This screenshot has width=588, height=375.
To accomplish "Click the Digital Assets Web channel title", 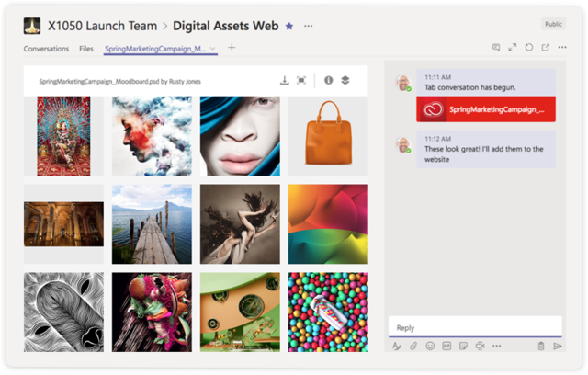I will click(226, 26).
